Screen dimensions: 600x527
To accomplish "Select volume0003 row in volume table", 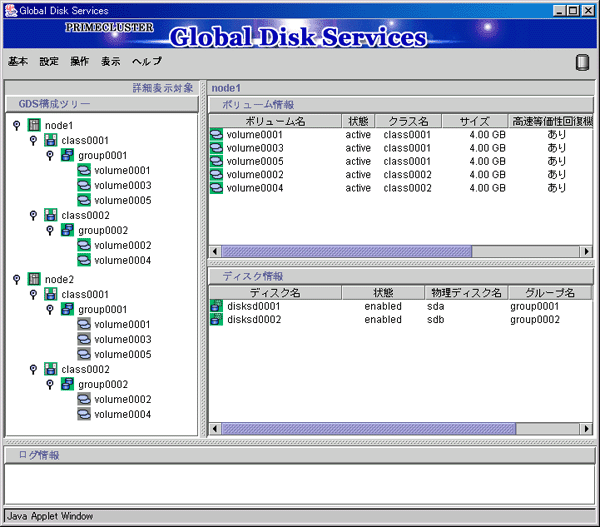I will [401, 148].
